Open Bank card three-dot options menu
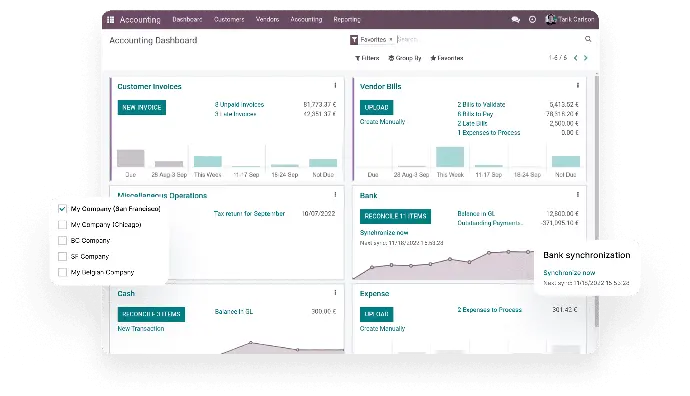The width and height of the screenshot is (690, 396). tap(578, 194)
